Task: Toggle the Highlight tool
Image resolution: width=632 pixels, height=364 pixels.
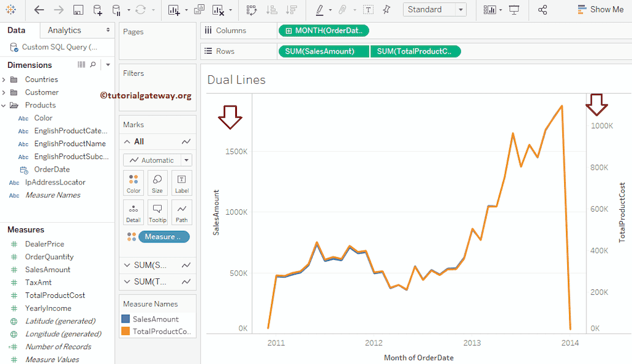Action: click(320, 10)
